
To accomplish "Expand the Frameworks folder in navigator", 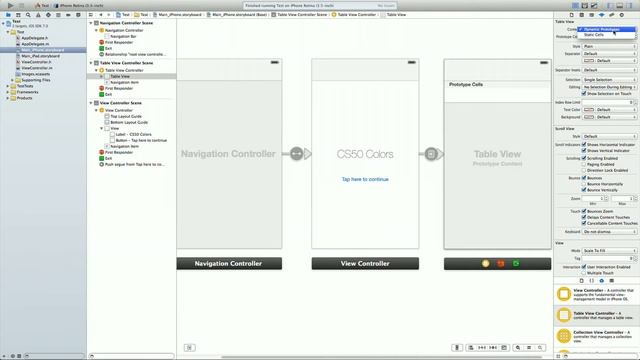I will coord(8,92).
